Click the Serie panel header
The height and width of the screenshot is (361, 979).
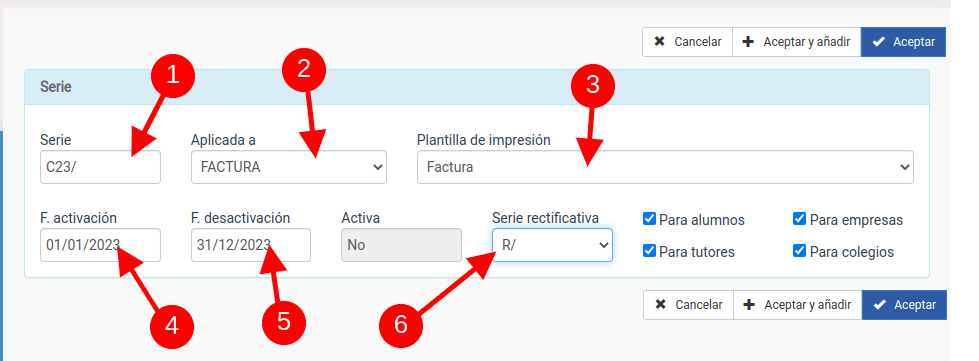tap(477, 87)
